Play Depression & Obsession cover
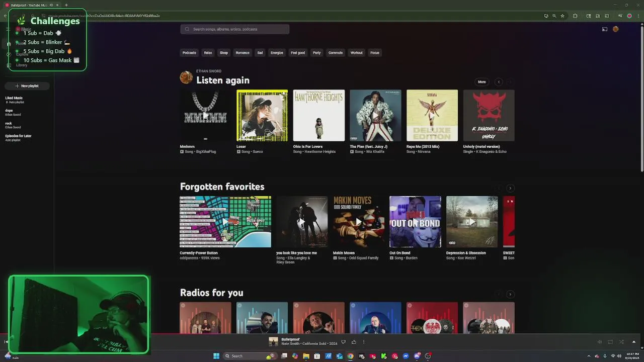The width and height of the screenshot is (644, 362). (472, 222)
